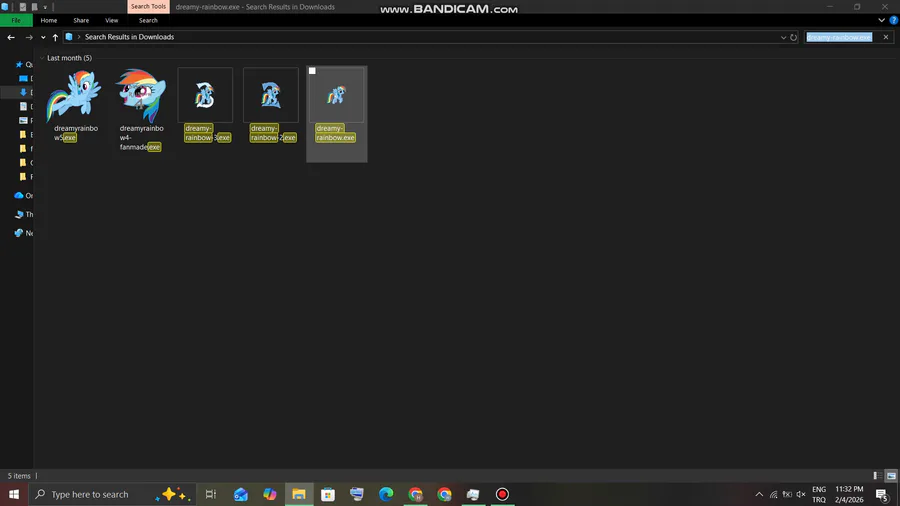Click the File Explorer taskbar icon
This screenshot has height=506, width=900.
pyautogui.click(x=299, y=494)
